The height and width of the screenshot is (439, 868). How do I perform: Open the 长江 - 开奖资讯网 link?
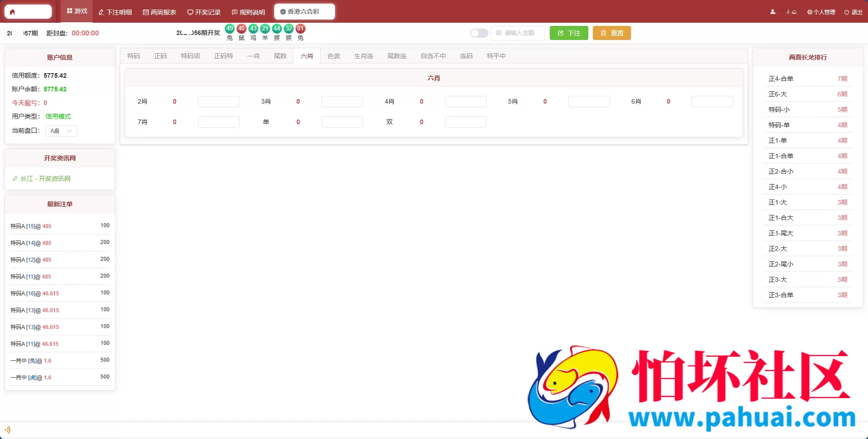45,179
